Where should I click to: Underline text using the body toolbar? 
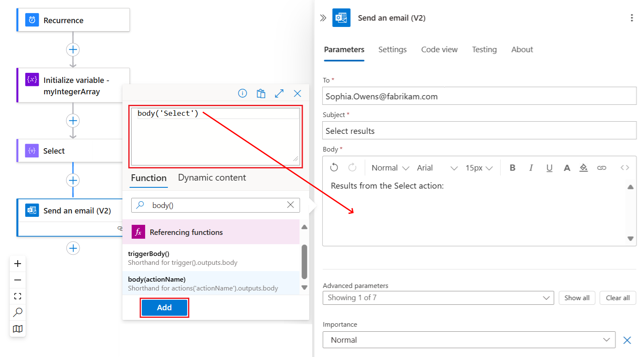click(x=549, y=168)
